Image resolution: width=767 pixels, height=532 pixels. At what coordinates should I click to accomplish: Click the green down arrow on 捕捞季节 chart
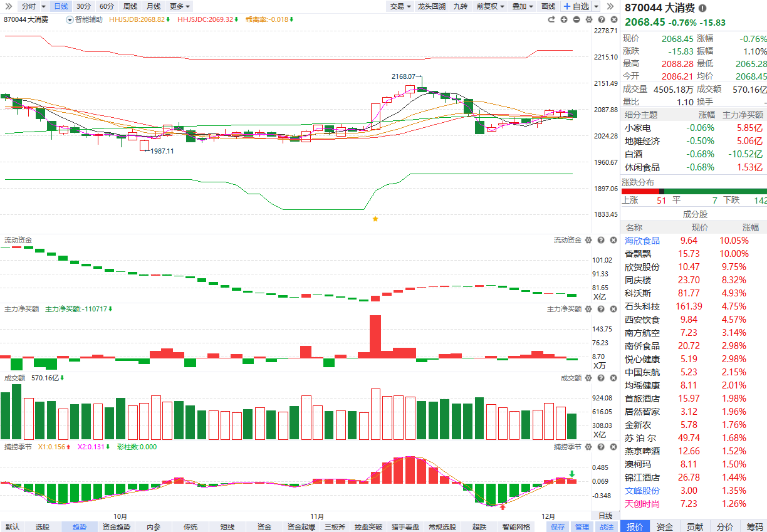point(571,474)
